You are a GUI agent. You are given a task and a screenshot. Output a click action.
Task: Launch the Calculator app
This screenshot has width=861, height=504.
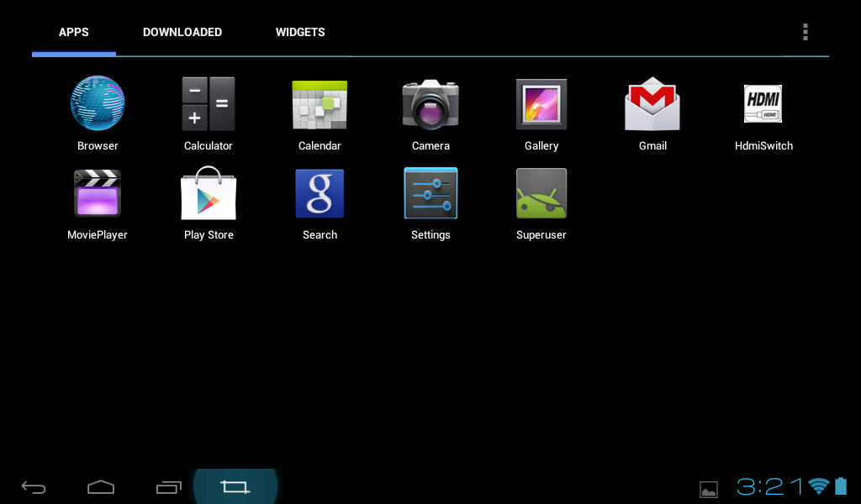[x=209, y=103]
